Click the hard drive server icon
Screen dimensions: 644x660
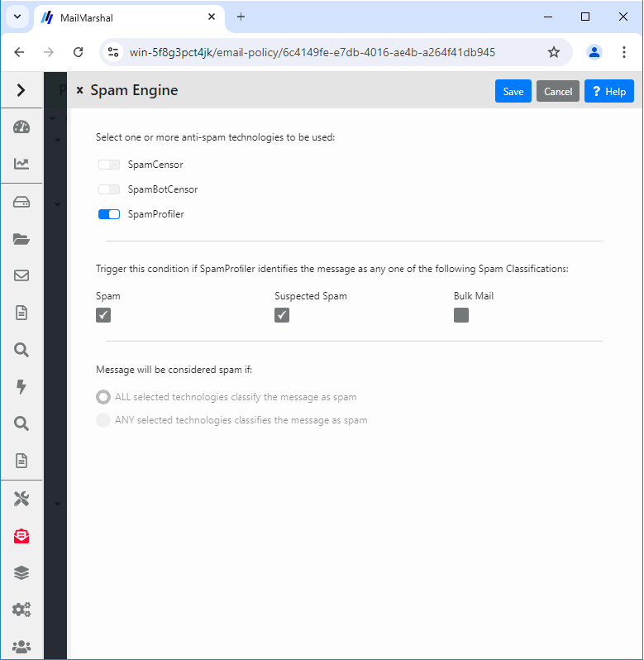click(x=21, y=203)
